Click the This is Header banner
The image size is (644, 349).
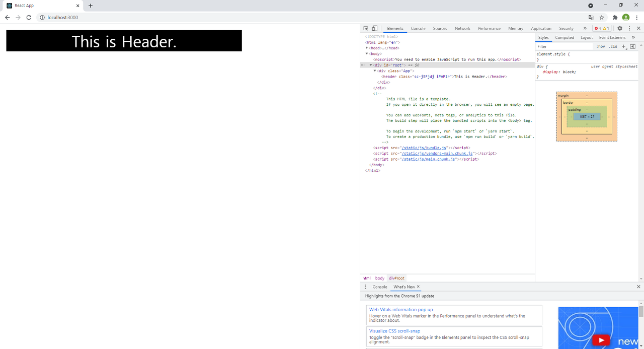pos(124,41)
